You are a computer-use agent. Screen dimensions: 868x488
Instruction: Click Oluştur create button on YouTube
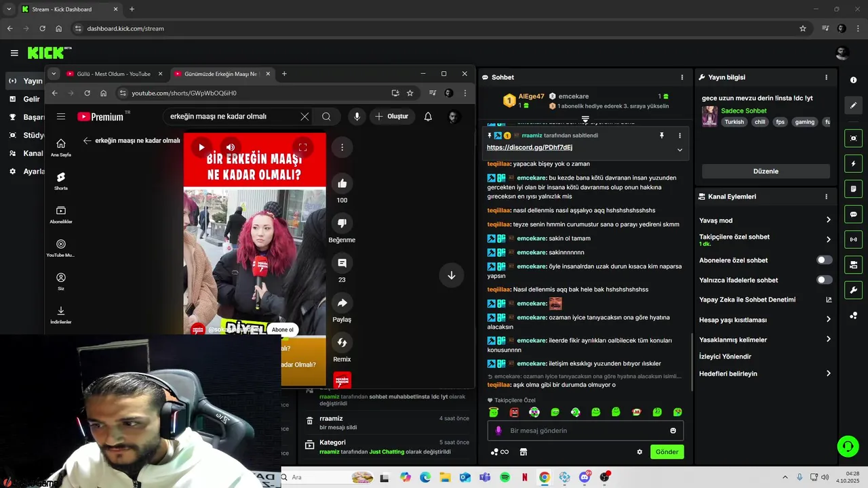tap(391, 117)
